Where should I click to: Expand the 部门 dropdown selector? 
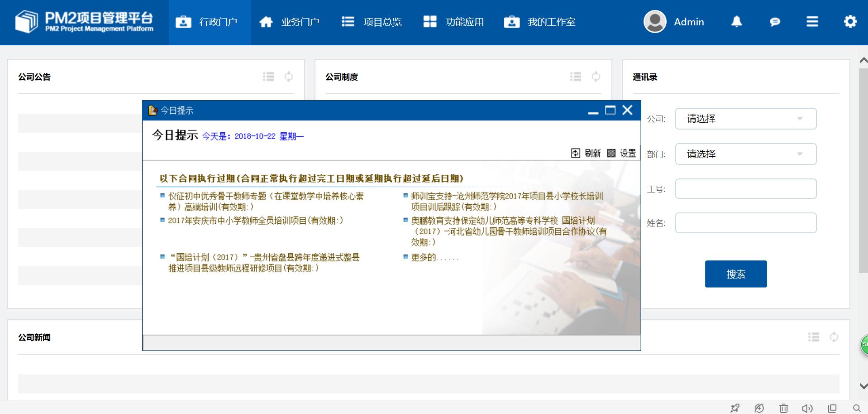click(x=745, y=154)
